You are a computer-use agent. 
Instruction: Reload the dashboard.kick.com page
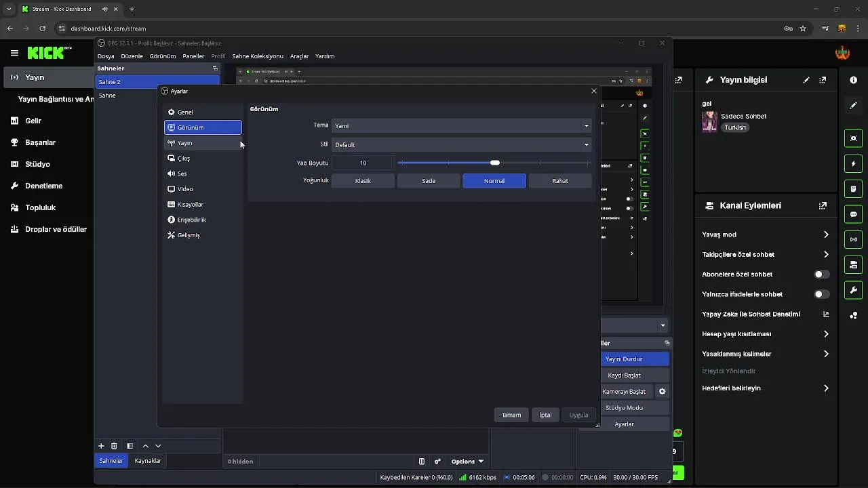(42, 28)
